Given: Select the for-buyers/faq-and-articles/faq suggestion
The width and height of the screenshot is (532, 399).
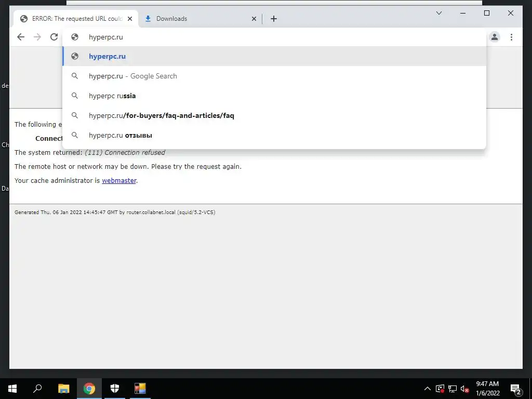Looking at the screenshot, I should click(x=274, y=115).
